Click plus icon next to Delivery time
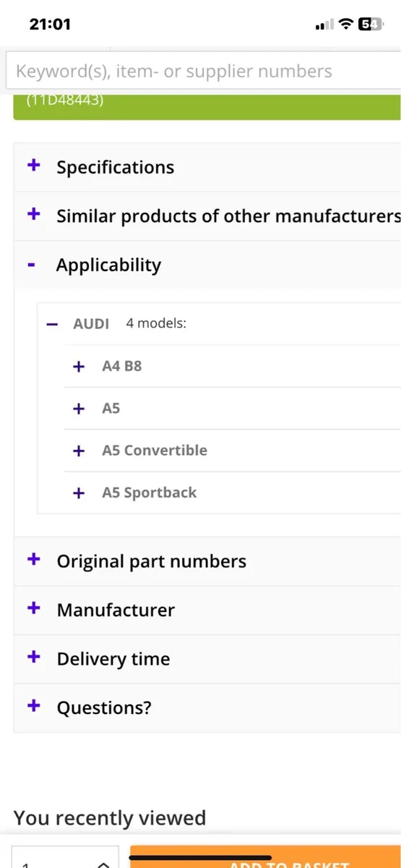The image size is (401, 868). [x=33, y=658]
